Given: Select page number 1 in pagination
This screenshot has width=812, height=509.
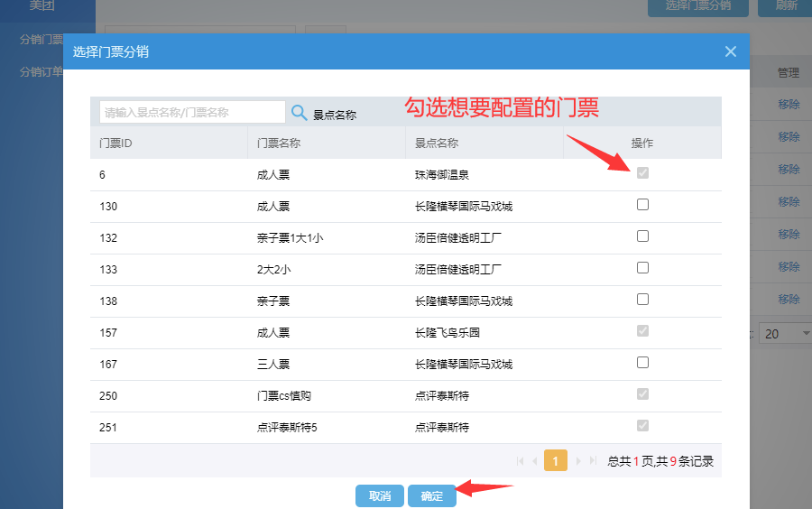Looking at the screenshot, I should tap(556, 461).
